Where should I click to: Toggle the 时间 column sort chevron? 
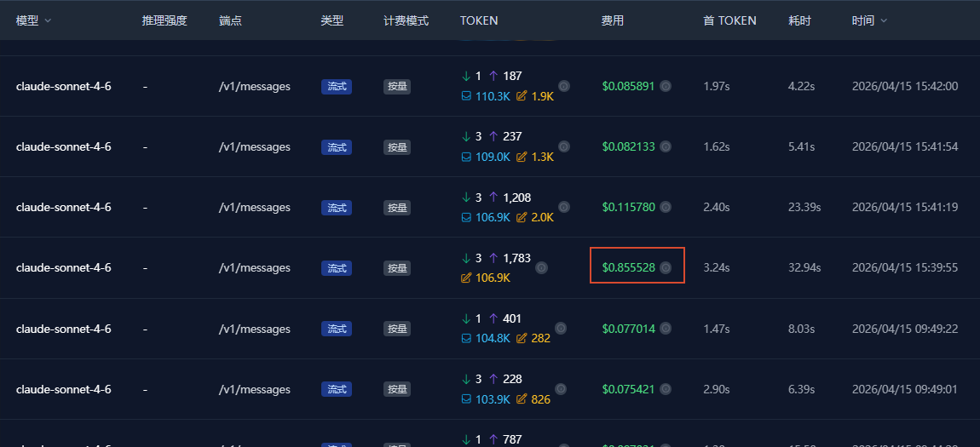click(x=883, y=20)
